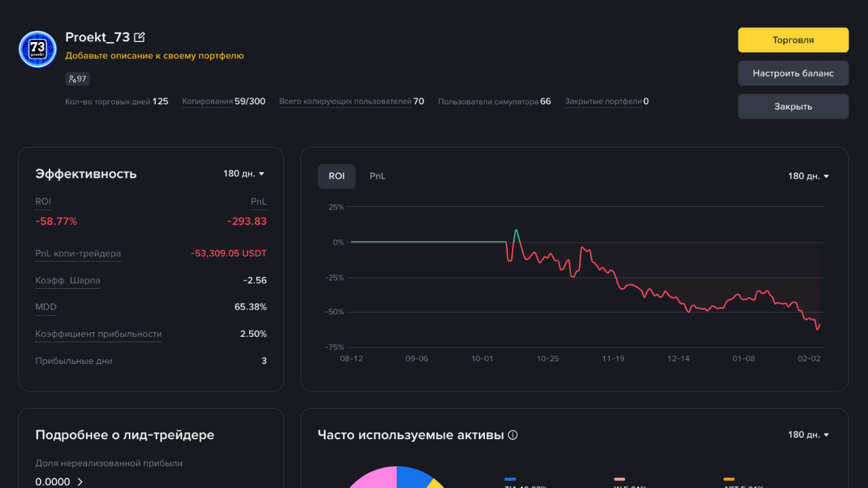Click the PnL копи-трейдера label

pyautogui.click(x=78, y=253)
